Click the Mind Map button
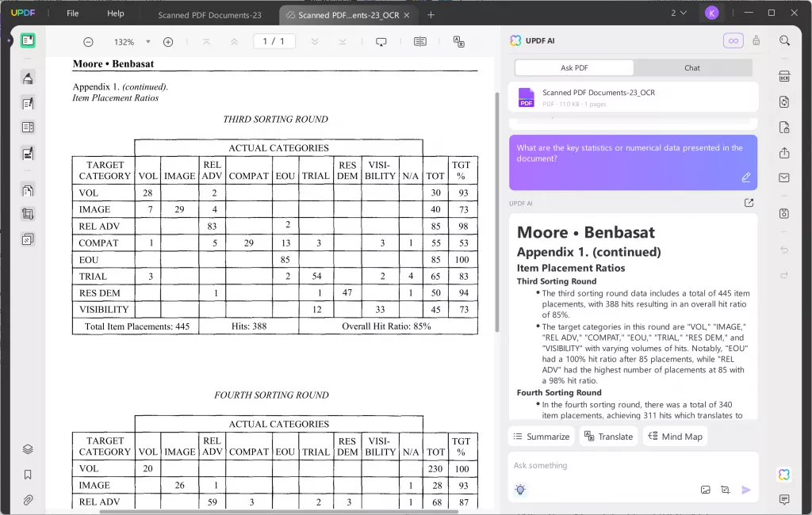Screen dimensions: 812x515 coord(675,437)
